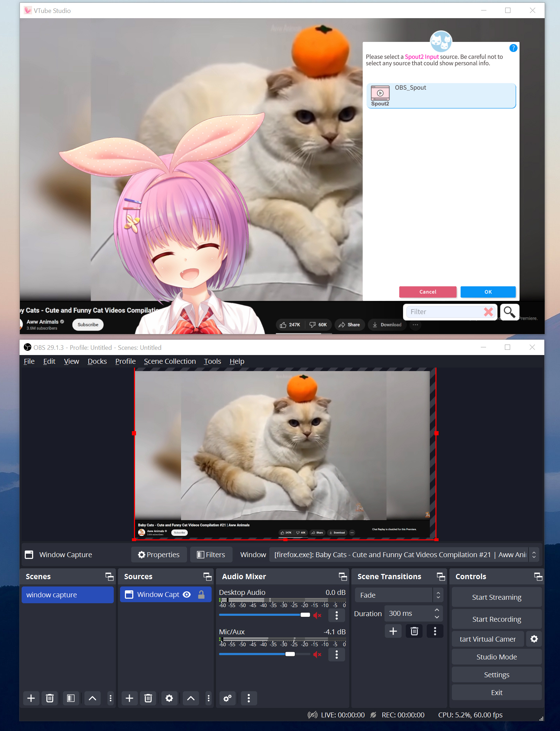Open Mic/Aux three-dot options
560x731 pixels.
[337, 655]
